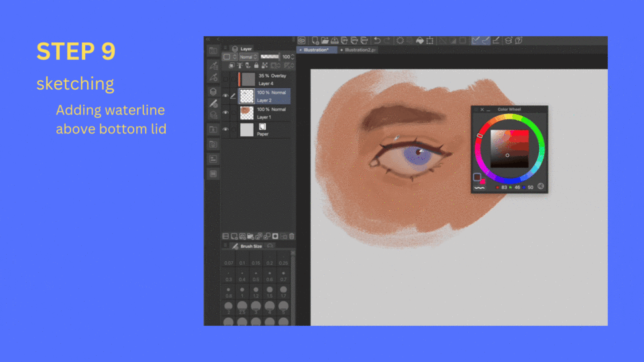Screen dimensions: 644x362
Task: Click the Scale/Rotate transform icon
Action: click(x=430, y=40)
